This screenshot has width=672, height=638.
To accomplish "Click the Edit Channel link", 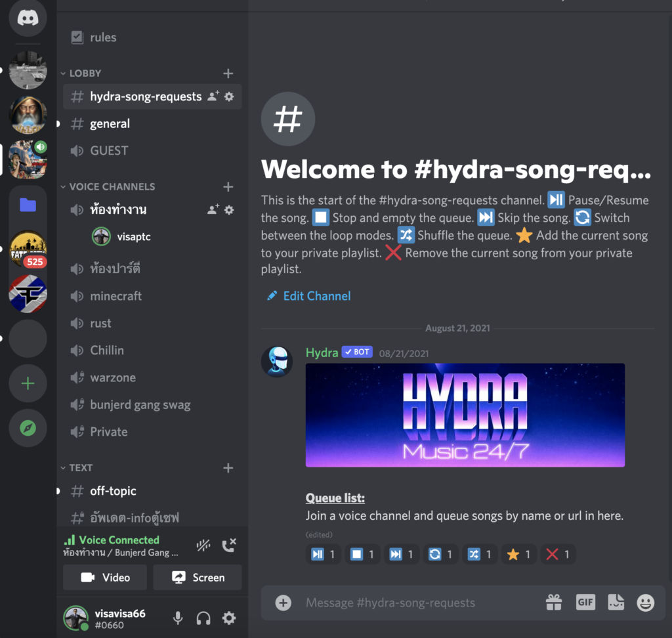I will tap(308, 296).
